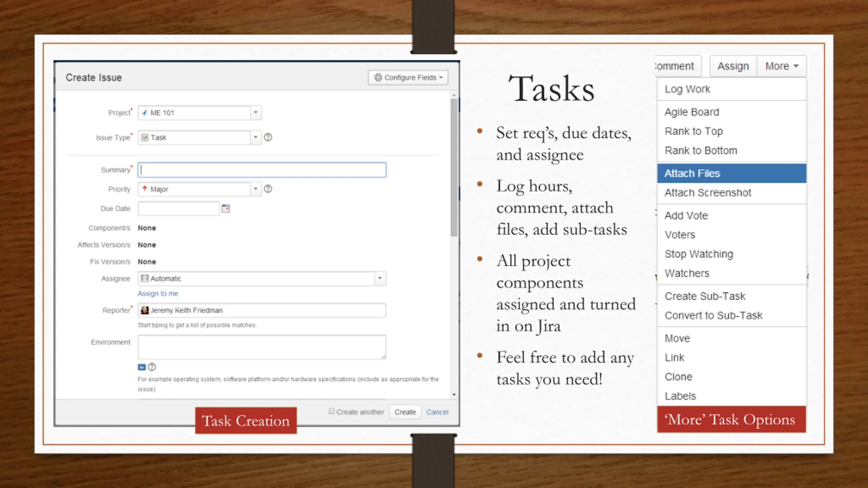Toggle the Create another checkbox

[331, 411]
